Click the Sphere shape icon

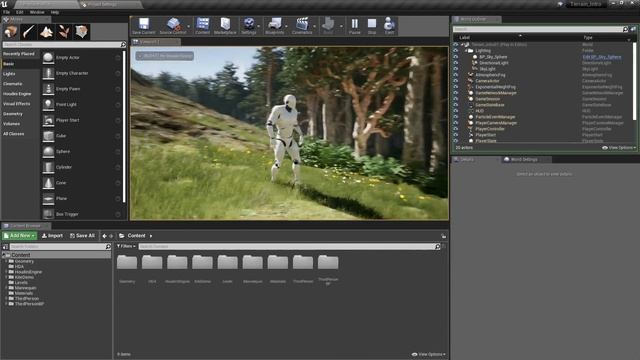coord(48,151)
